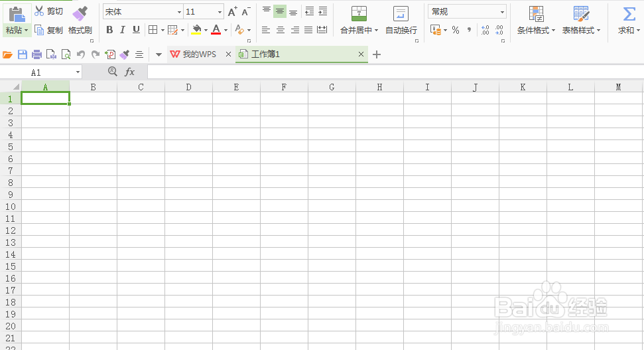
Task: Select row 10 header
Action: 10,207
